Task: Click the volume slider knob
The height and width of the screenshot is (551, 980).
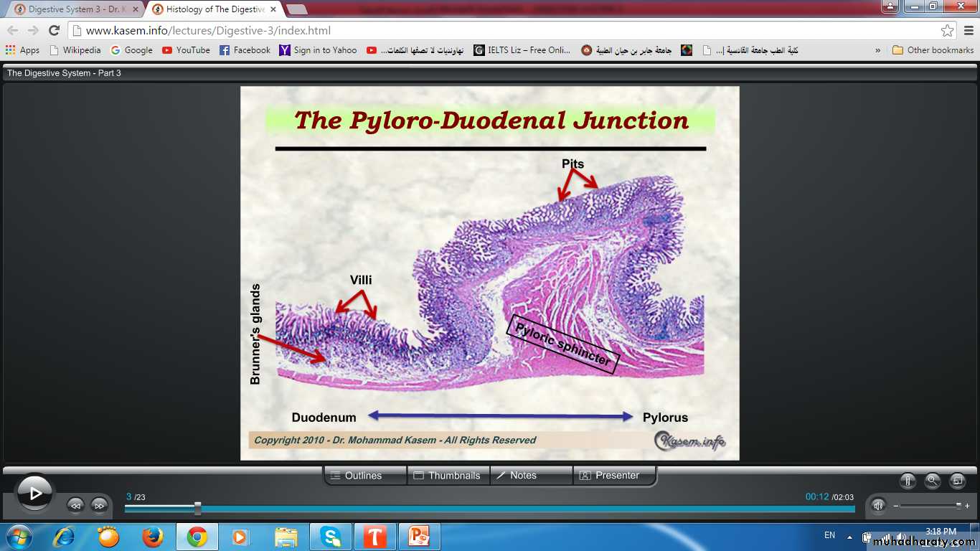Action: [958, 506]
